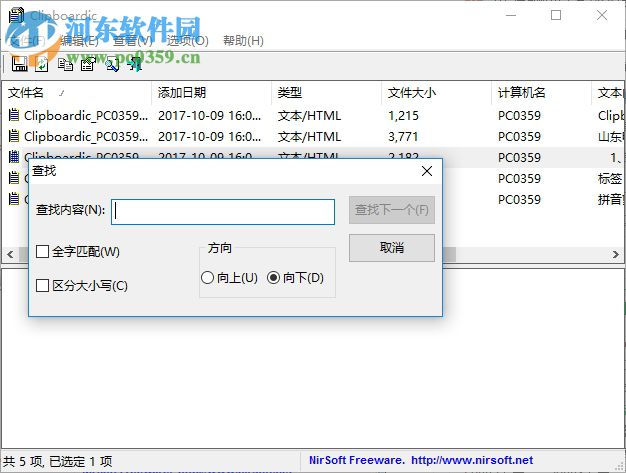The image size is (626, 473).
Task: Click date 2017-10-09 in first row
Action: [210, 115]
